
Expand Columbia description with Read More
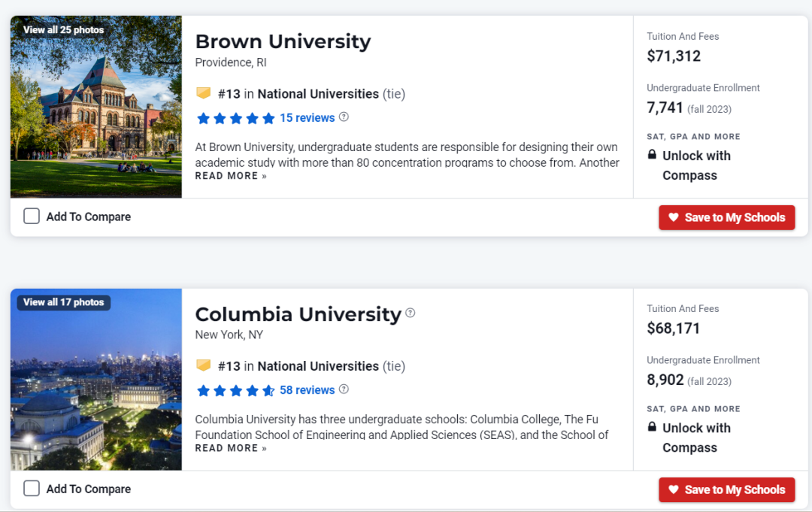tap(231, 448)
